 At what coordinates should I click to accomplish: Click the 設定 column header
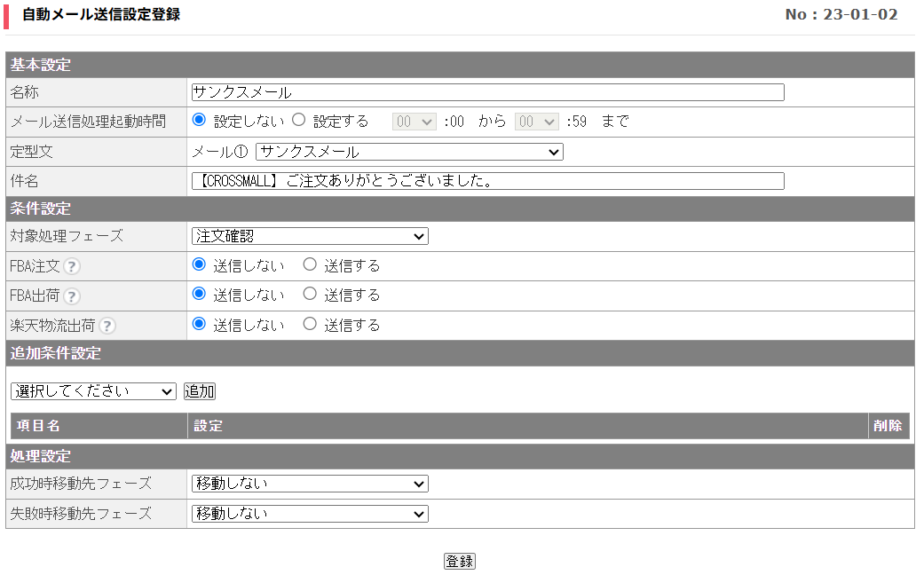tap(528, 426)
